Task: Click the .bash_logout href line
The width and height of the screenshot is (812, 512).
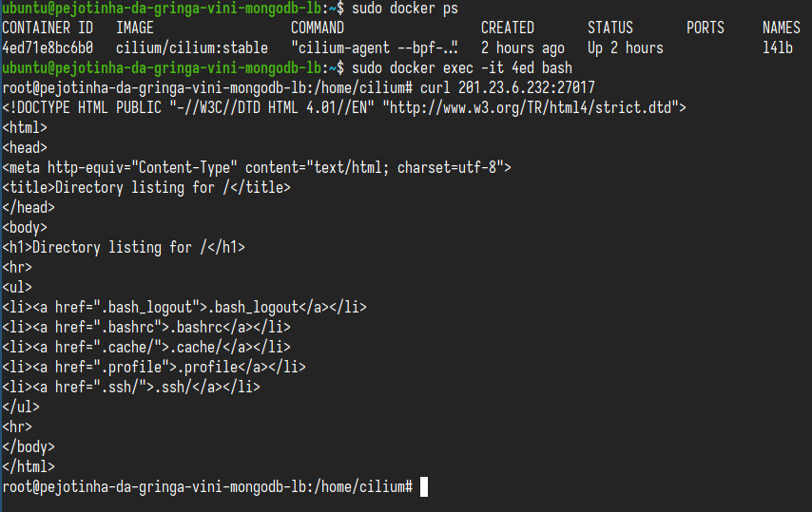Action: click(x=184, y=307)
